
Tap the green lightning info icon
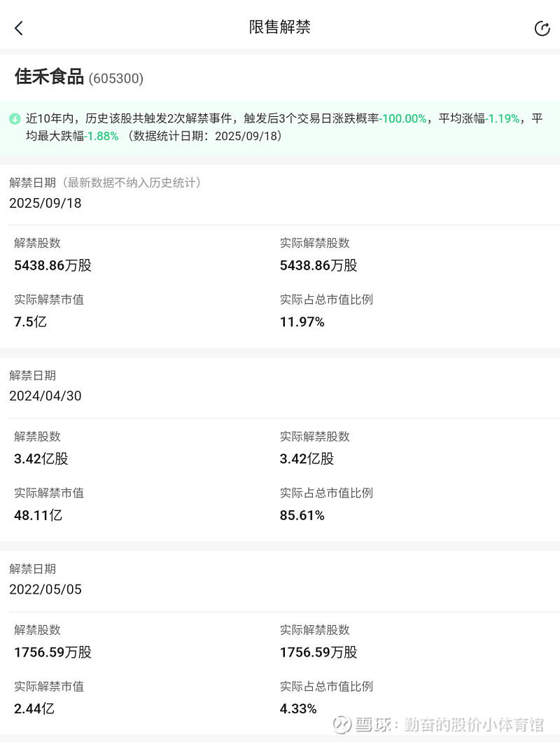15,119
